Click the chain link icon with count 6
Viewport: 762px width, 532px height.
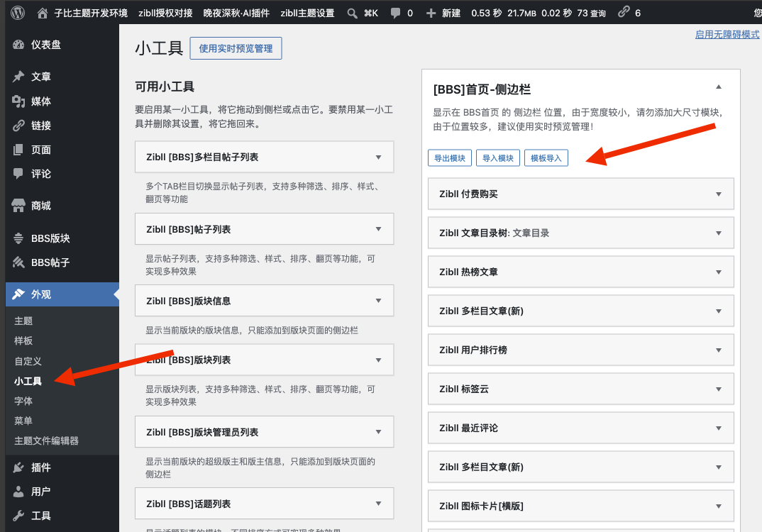(624, 12)
